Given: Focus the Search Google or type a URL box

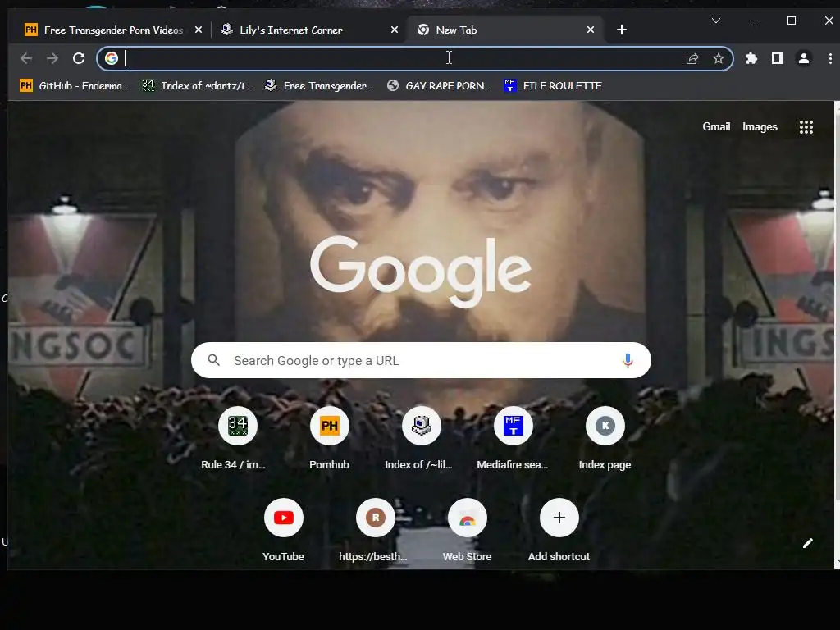Looking at the screenshot, I should (421, 361).
